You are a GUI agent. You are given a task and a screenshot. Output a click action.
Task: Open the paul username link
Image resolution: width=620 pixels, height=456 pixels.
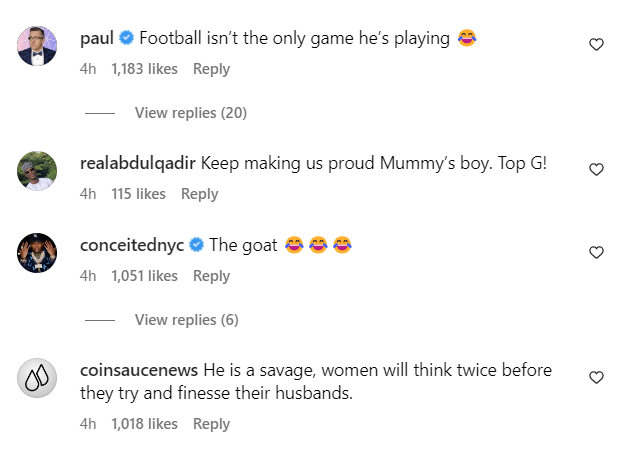96,39
